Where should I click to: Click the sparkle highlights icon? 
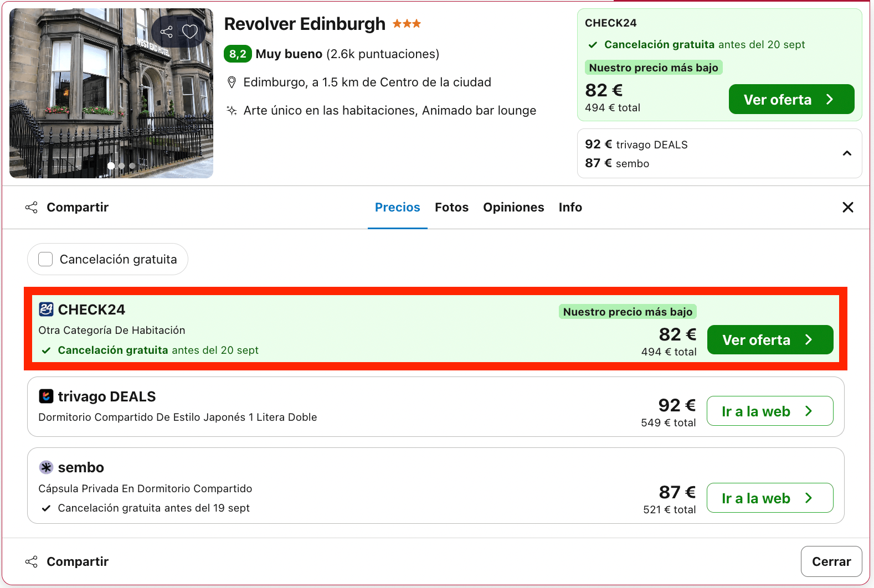232,110
